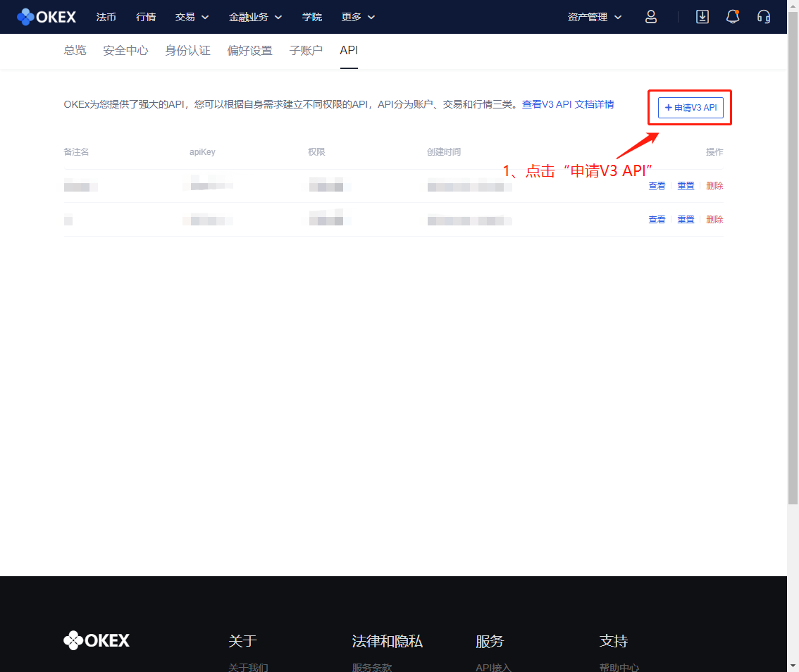Open the app download icon

click(702, 17)
